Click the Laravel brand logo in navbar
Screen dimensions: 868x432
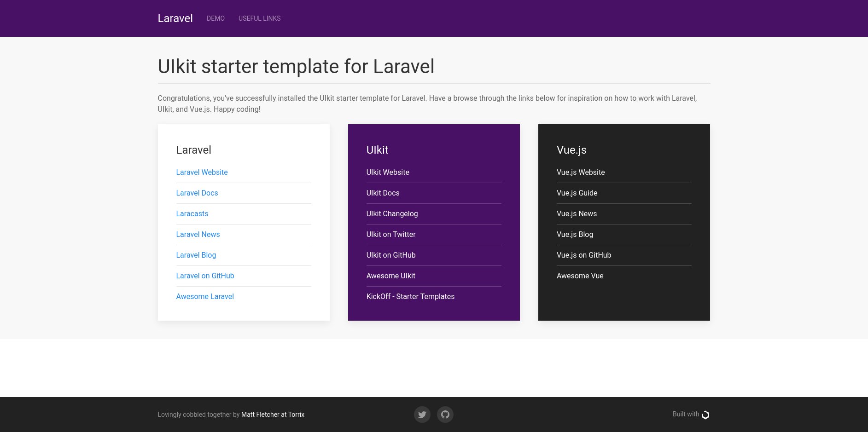point(175,18)
